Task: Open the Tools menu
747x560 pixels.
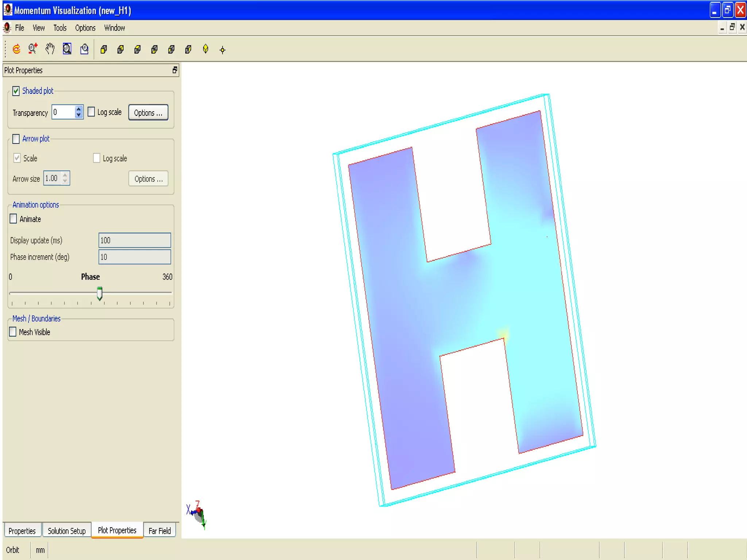Action: 60,28
